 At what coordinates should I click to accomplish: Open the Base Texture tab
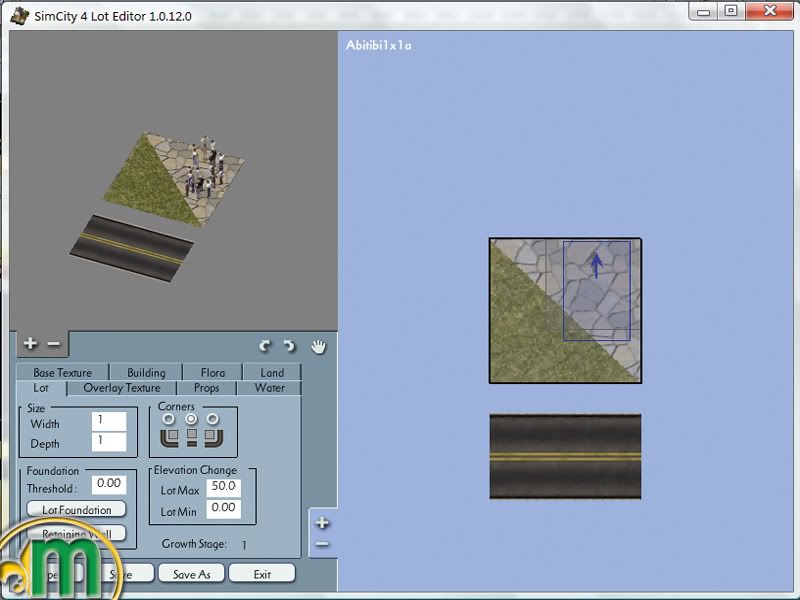pos(62,373)
